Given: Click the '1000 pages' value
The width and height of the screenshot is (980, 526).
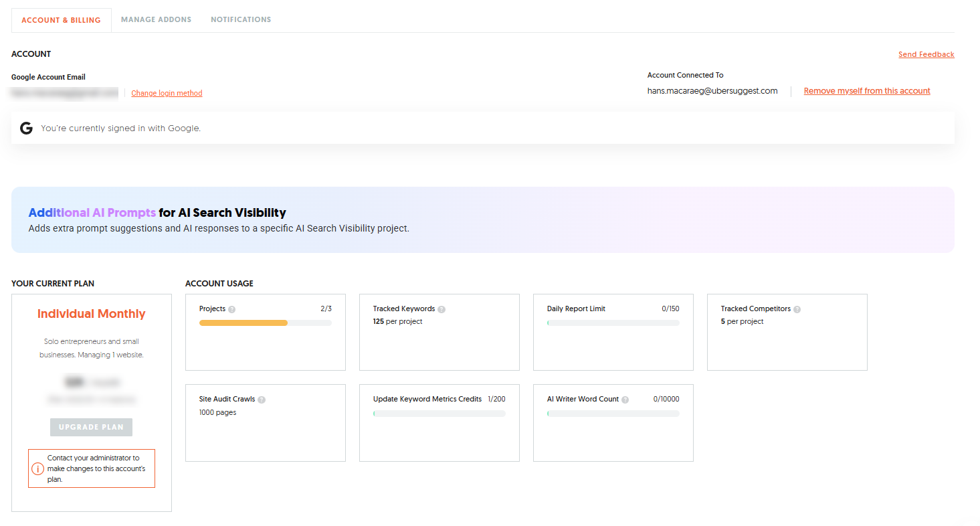Looking at the screenshot, I should [x=217, y=412].
